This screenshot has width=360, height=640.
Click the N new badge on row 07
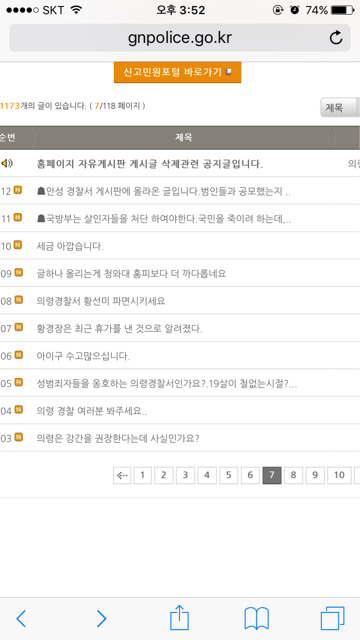point(19,327)
